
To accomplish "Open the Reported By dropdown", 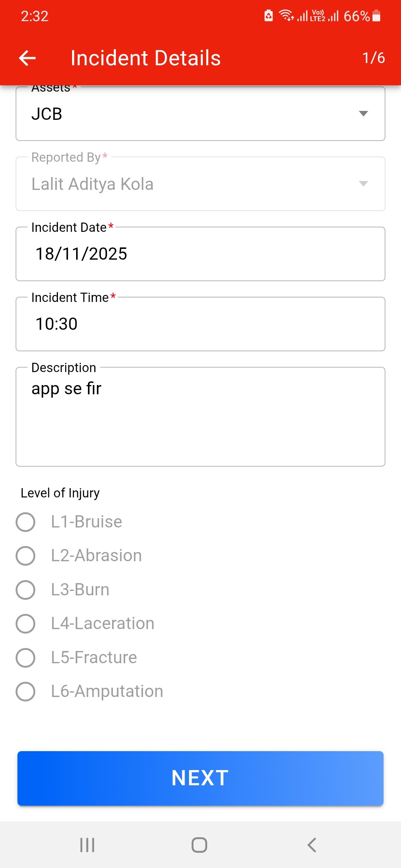I will click(x=200, y=184).
